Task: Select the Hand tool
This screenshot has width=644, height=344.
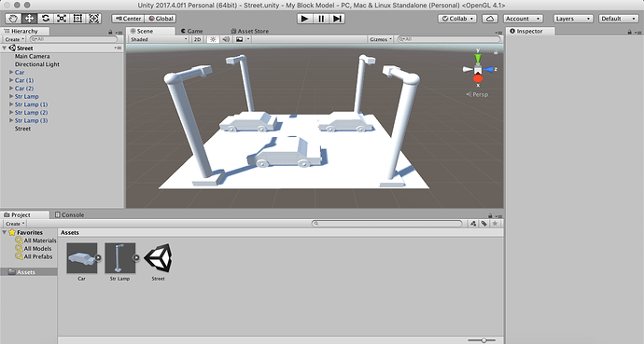Action: pos(13,19)
